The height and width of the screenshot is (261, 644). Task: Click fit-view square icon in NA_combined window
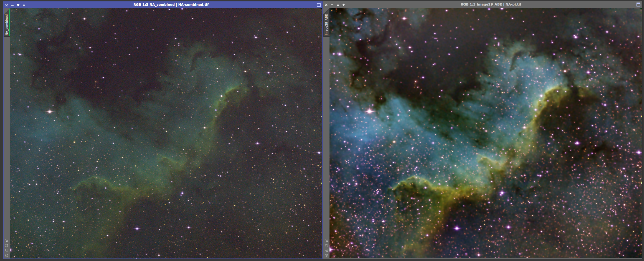pos(7,245)
